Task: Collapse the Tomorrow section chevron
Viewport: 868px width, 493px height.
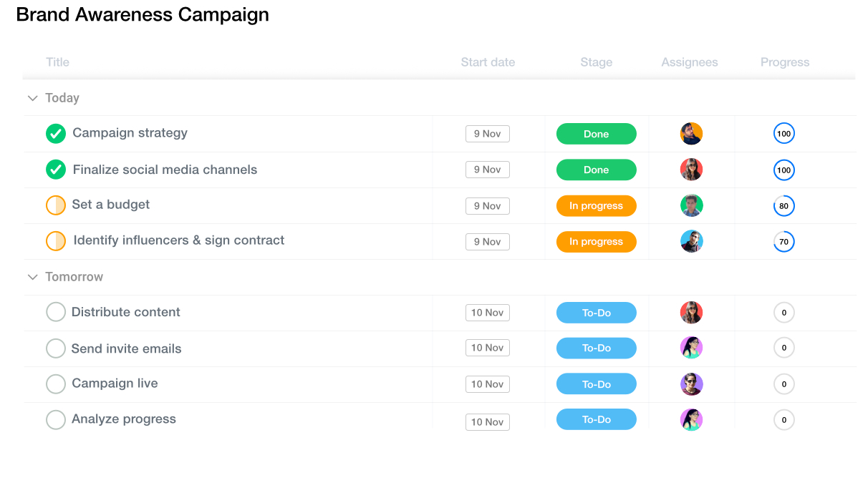Action: pyautogui.click(x=32, y=277)
